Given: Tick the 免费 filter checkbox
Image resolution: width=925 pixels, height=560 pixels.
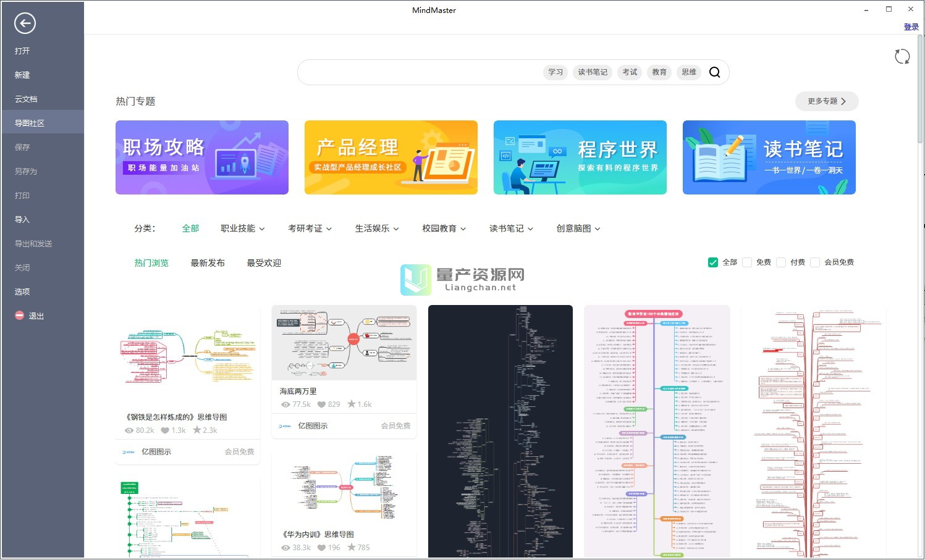Looking at the screenshot, I should (746, 262).
